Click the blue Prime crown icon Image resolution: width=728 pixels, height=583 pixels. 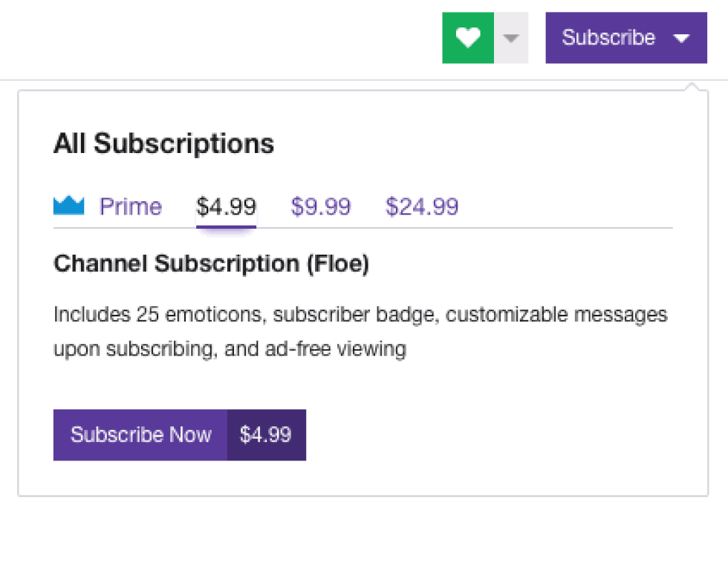(69, 205)
